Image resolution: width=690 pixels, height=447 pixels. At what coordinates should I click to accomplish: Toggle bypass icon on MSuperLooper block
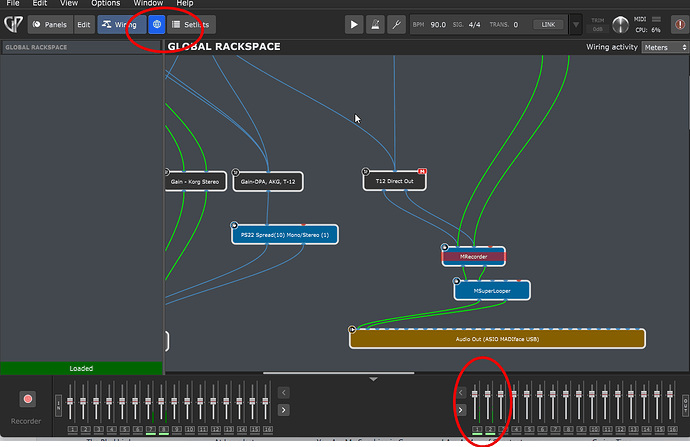click(456, 281)
